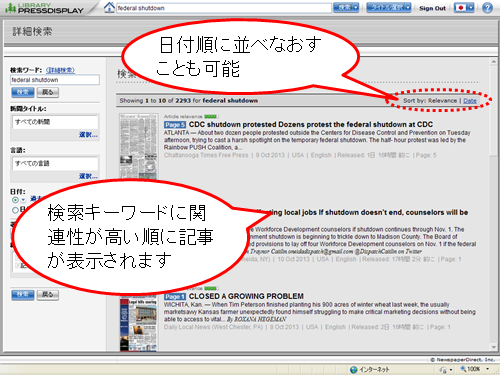Click the bottom 検索 button in sidebar
This screenshot has width=500, height=375.
[23, 295]
